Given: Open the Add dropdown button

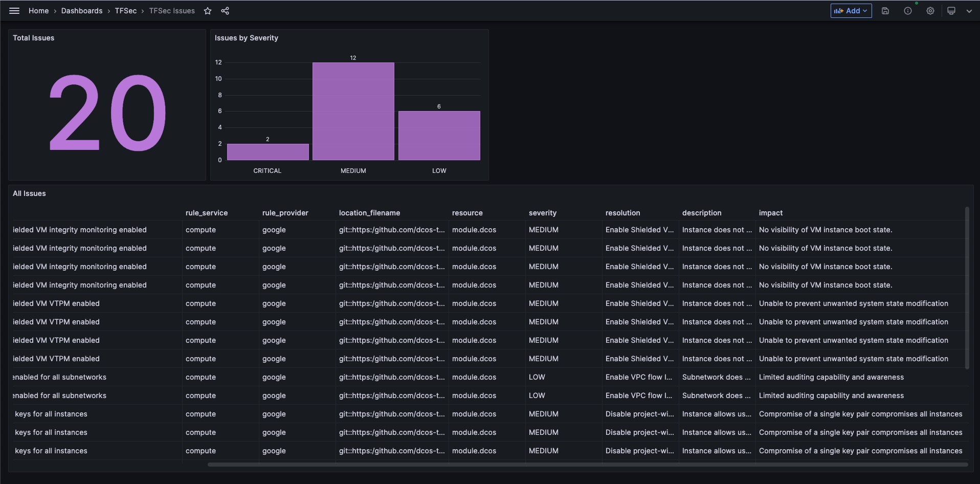Looking at the screenshot, I should [851, 11].
